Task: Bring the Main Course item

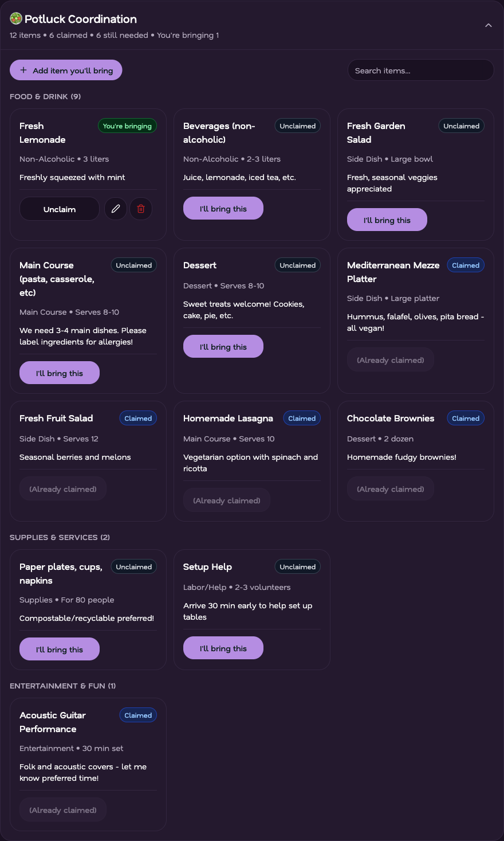Action: 60,373
